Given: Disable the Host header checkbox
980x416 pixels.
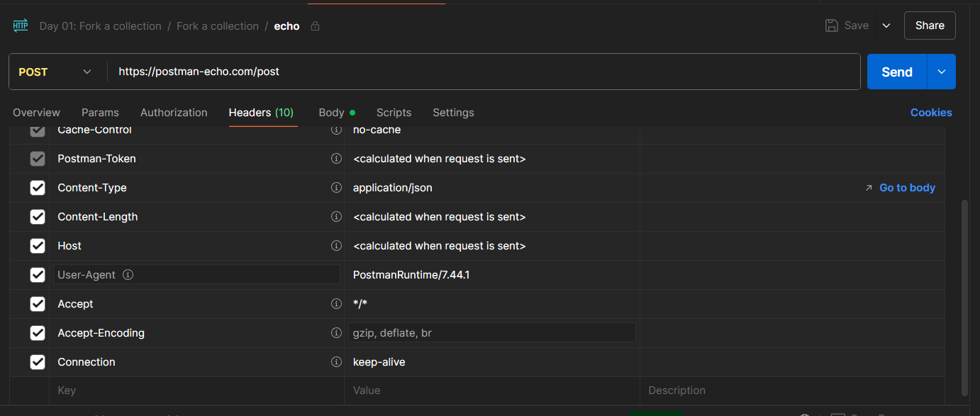Looking at the screenshot, I should click(x=38, y=246).
